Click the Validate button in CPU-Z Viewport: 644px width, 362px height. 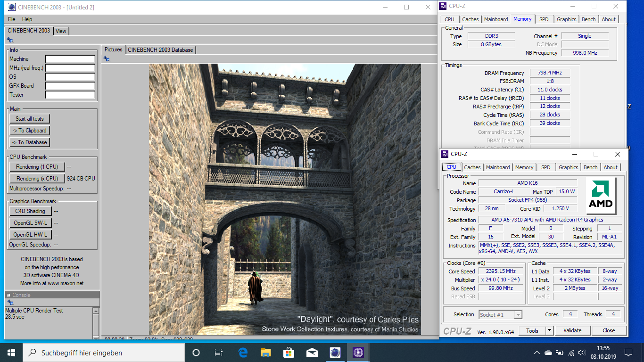[x=572, y=330]
